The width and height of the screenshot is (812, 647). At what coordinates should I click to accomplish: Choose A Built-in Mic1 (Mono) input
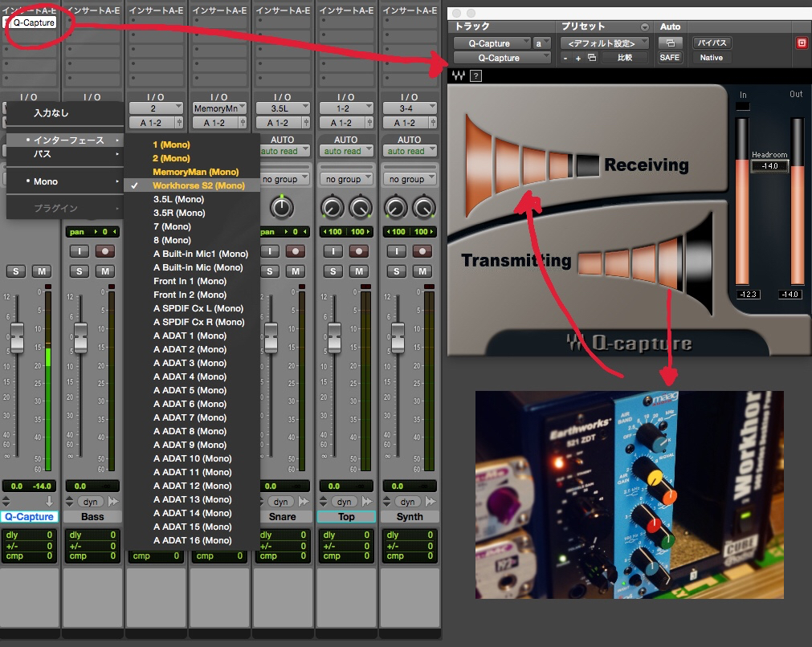(192, 254)
